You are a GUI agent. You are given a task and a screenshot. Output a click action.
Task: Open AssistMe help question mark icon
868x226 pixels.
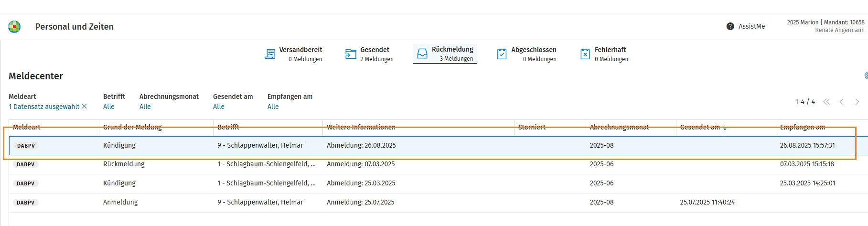coord(730,26)
